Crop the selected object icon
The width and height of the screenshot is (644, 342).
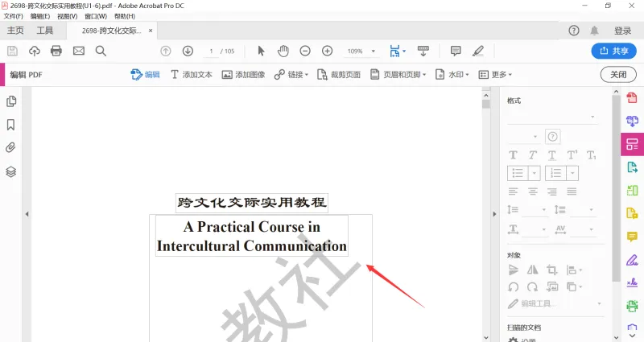tap(551, 270)
